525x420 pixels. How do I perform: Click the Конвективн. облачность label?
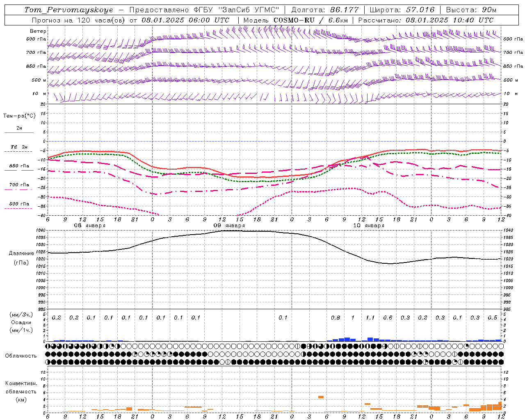click(21, 388)
